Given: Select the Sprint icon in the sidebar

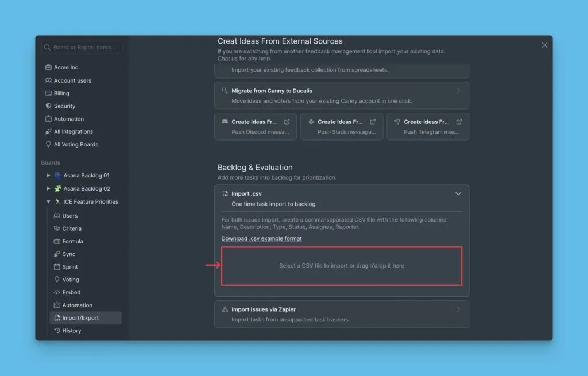Looking at the screenshot, I should [57, 266].
